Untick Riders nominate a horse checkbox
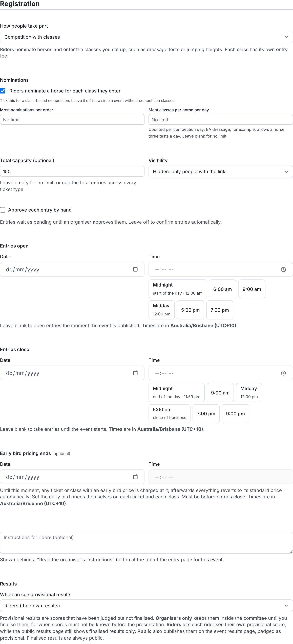 (x=3, y=91)
